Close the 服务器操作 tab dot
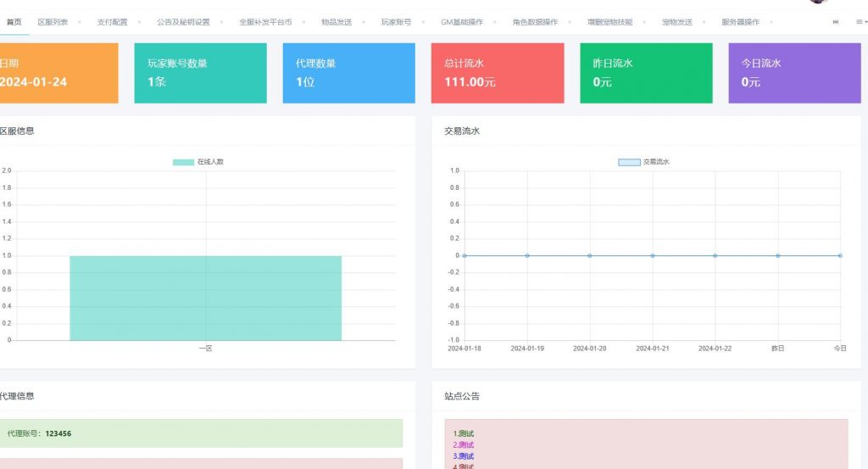This screenshot has width=868, height=469. [x=771, y=22]
